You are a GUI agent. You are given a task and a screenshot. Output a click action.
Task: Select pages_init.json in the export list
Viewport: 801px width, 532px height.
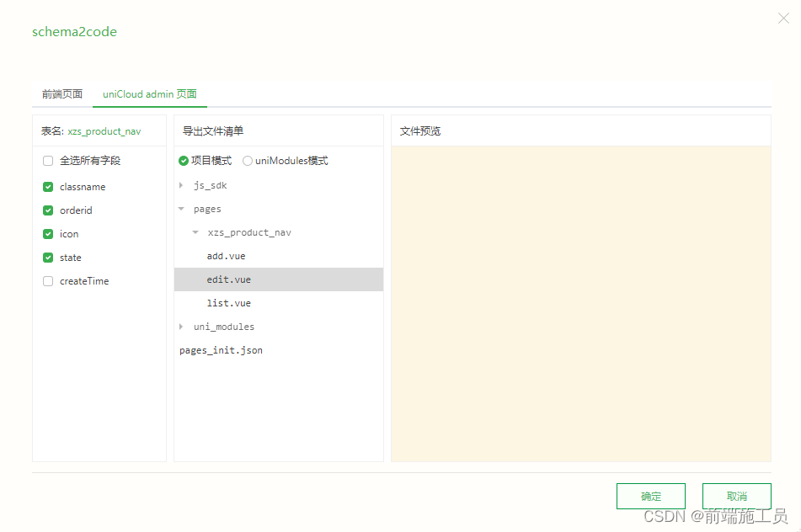coord(221,350)
